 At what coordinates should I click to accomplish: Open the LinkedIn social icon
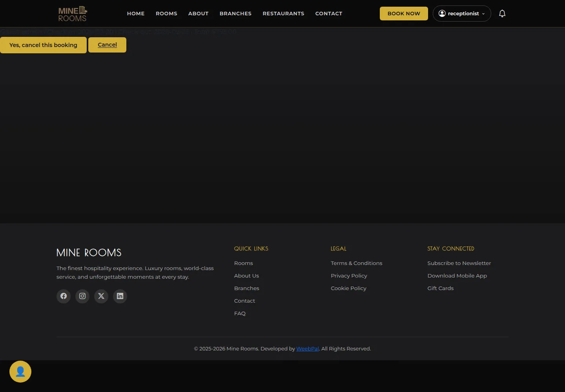pos(120,296)
